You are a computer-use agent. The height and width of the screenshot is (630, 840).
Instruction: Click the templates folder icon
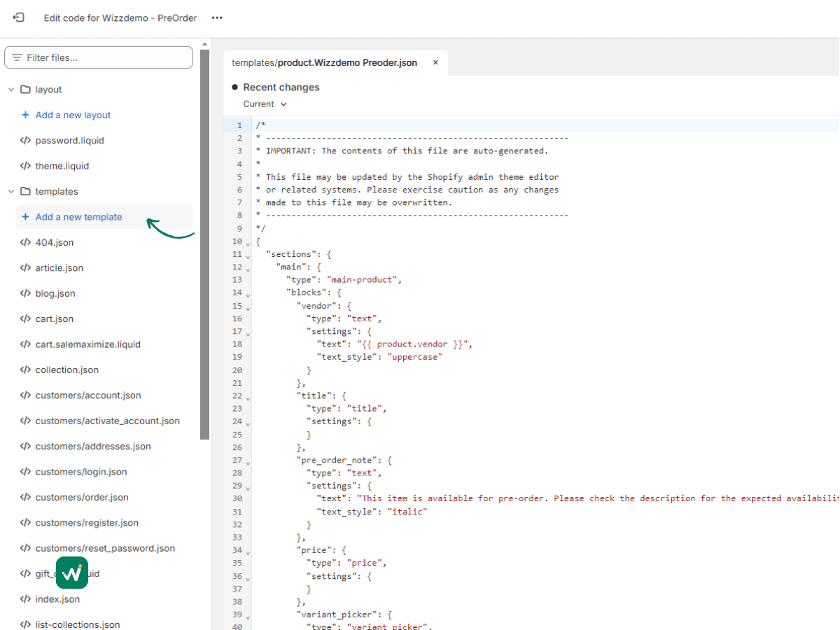tap(25, 191)
